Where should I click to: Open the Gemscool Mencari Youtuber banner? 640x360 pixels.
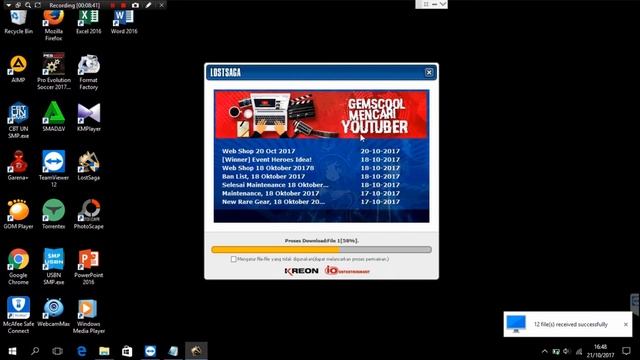tap(321, 115)
